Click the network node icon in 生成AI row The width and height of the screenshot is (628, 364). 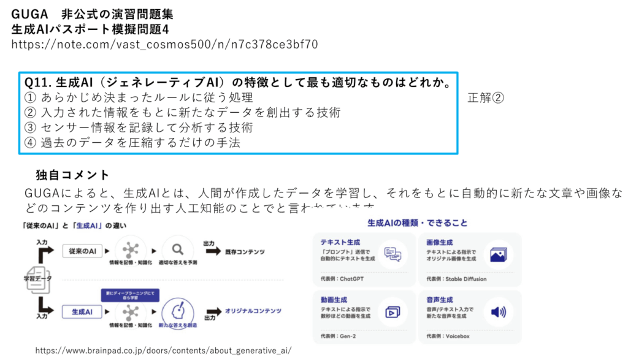pyautogui.click(x=130, y=311)
